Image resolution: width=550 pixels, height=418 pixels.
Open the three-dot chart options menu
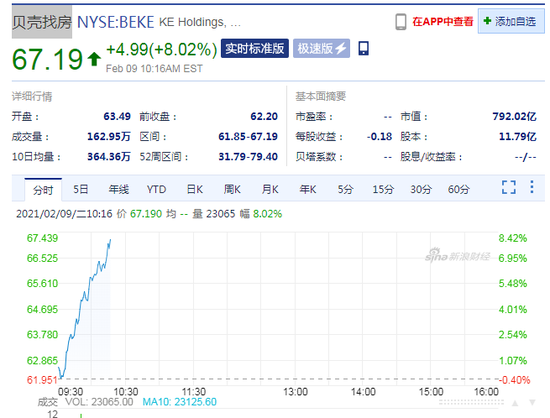532,187
